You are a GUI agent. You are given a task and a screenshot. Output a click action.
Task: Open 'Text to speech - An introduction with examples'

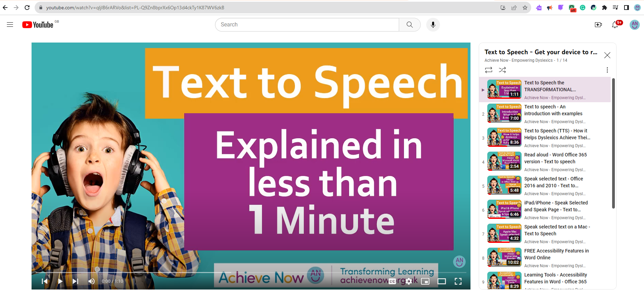(x=553, y=110)
